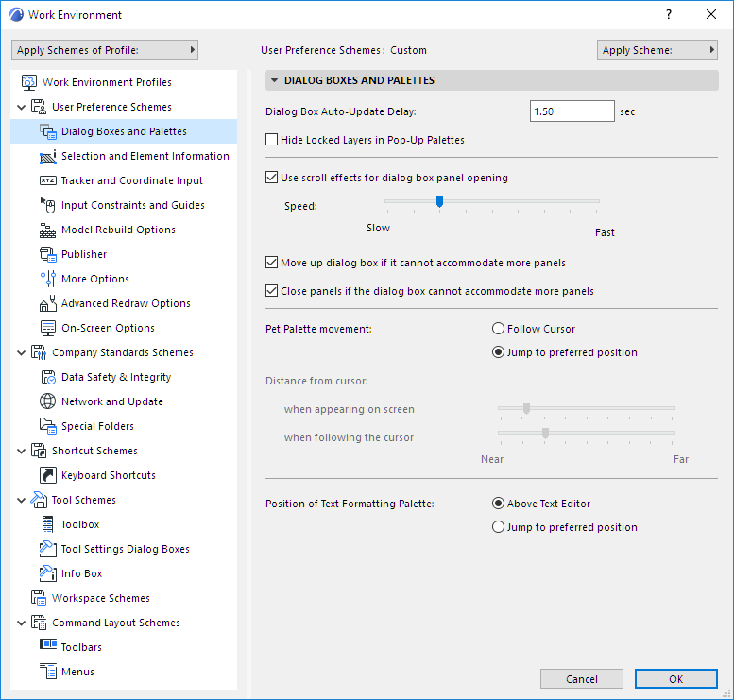Screen dimensions: 734x700
Task: Click the Tracker and Coordinate Input icon
Action: (47, 180)
